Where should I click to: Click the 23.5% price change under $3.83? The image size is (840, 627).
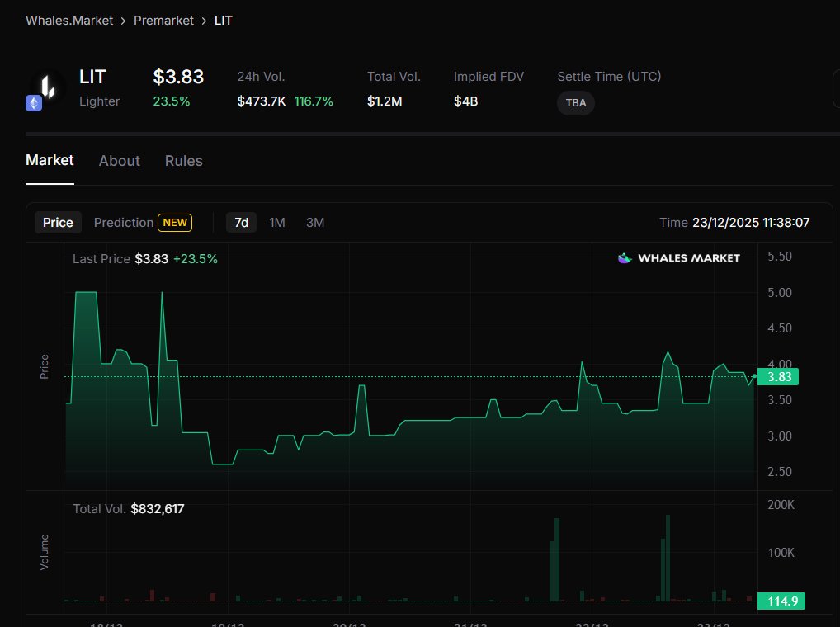172,101
